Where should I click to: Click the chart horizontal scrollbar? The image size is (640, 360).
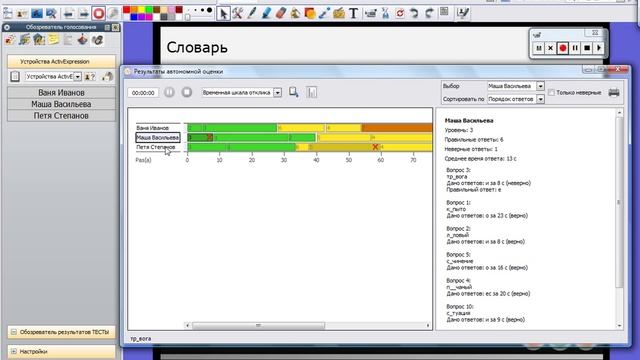click(258, 326)
